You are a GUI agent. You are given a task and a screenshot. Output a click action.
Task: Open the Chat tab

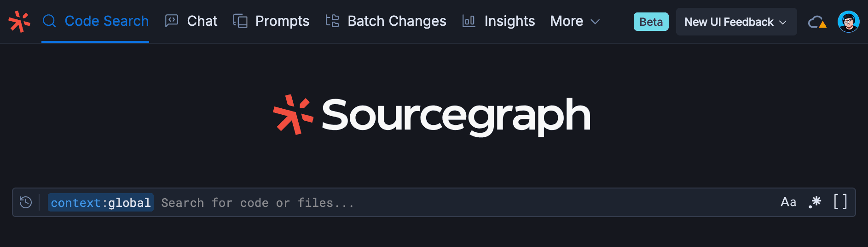pos(191,21)
